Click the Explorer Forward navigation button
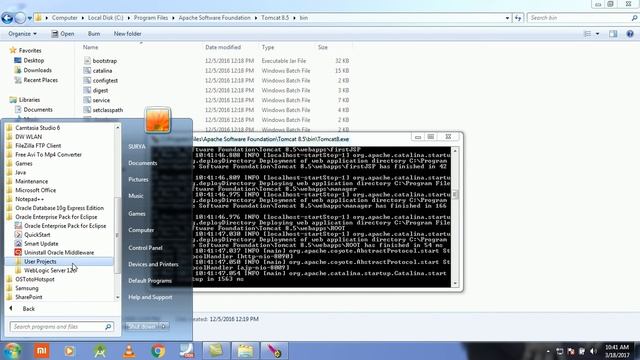The height and width of the screenshot is (360, 640). tap(20, 18)
